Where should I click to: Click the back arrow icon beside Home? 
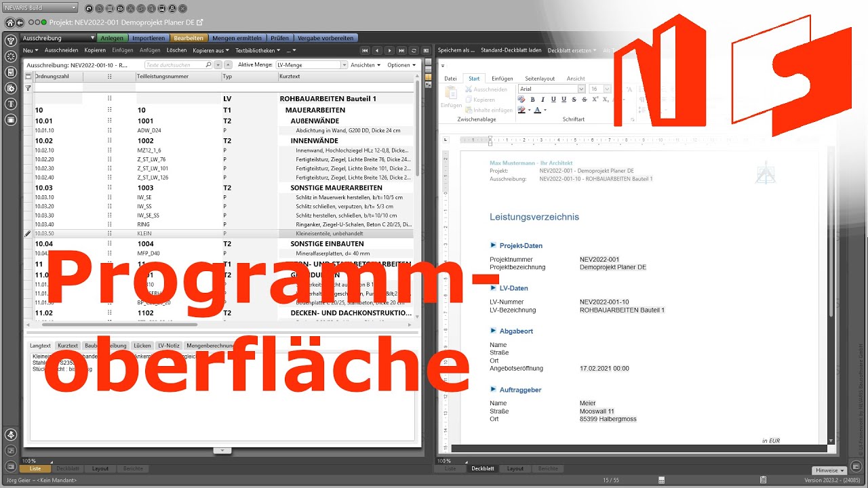coord(21,22)
